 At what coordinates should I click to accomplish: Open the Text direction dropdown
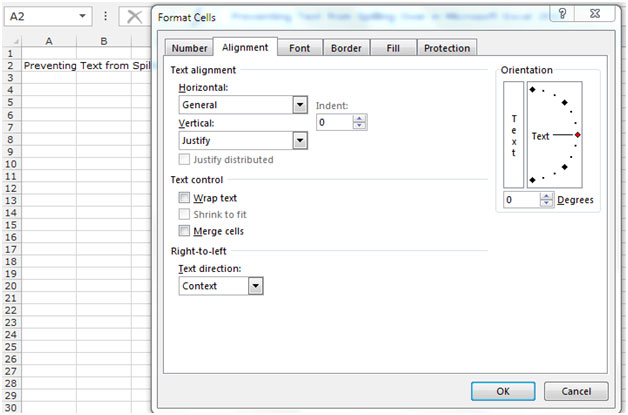pyautogui.click(x=255, y=286)
